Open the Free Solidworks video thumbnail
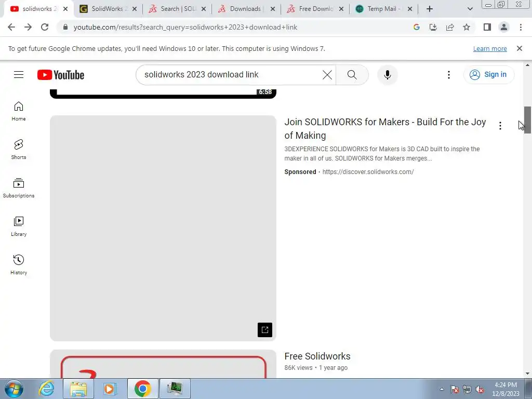The image size is (532, 399). click(x=163, y=364)
